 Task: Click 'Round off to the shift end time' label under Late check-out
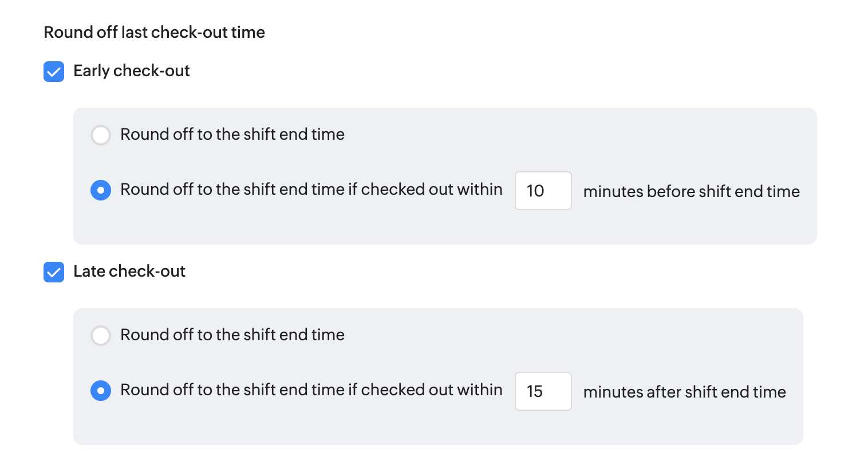pyautogui.click(x=232, y=335)
